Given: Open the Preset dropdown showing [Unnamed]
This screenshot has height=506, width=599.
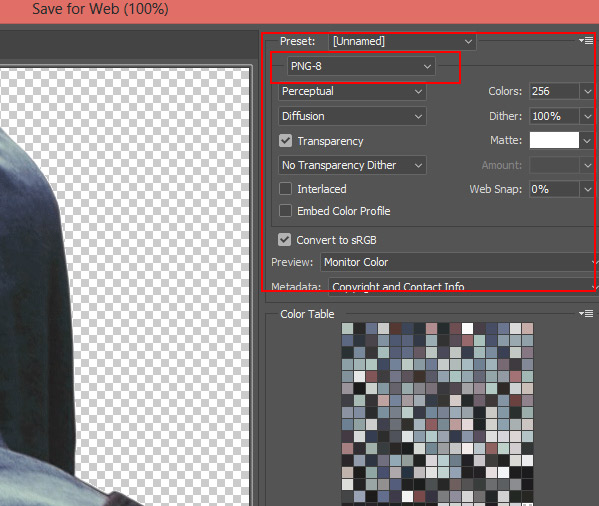Looking at the screenshot, I should tap(402, 41).
